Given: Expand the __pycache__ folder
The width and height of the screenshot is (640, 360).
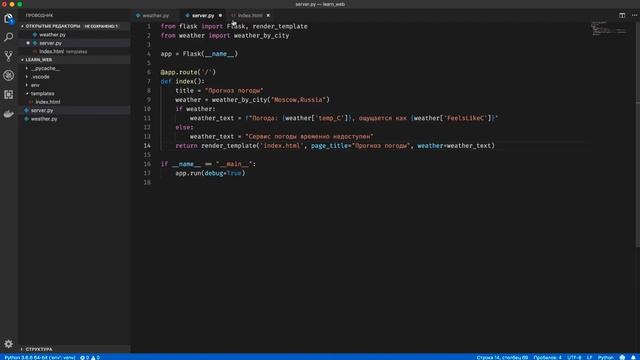Looking at the screenshot, I should coord(45,68).
